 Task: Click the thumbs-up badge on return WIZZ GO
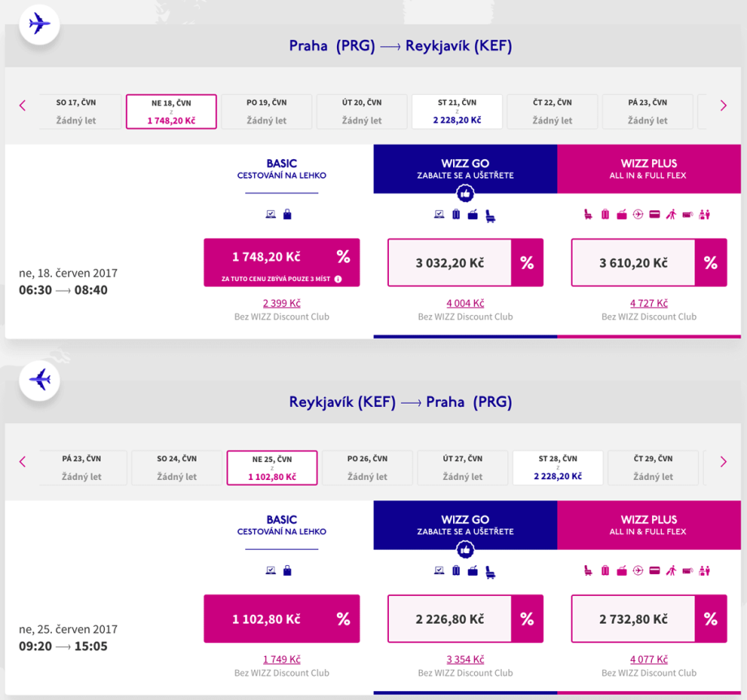click(x=465, y=550)
